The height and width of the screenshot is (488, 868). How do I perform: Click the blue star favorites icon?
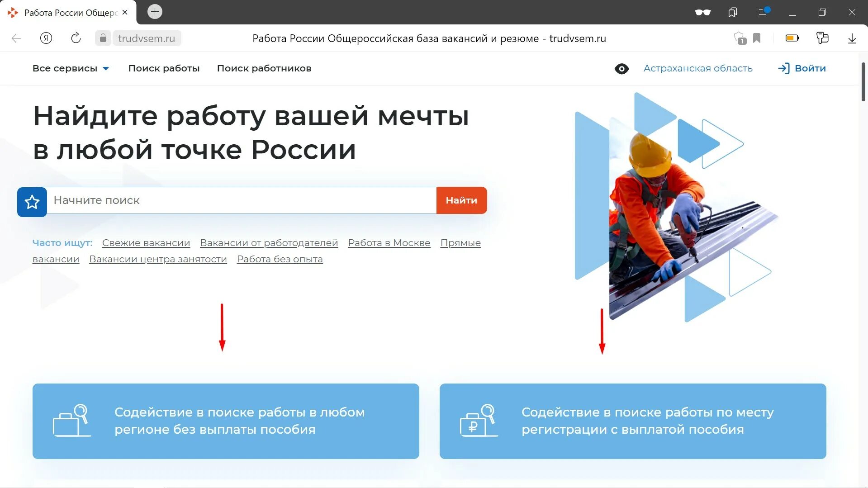click(x=32, y=202)
